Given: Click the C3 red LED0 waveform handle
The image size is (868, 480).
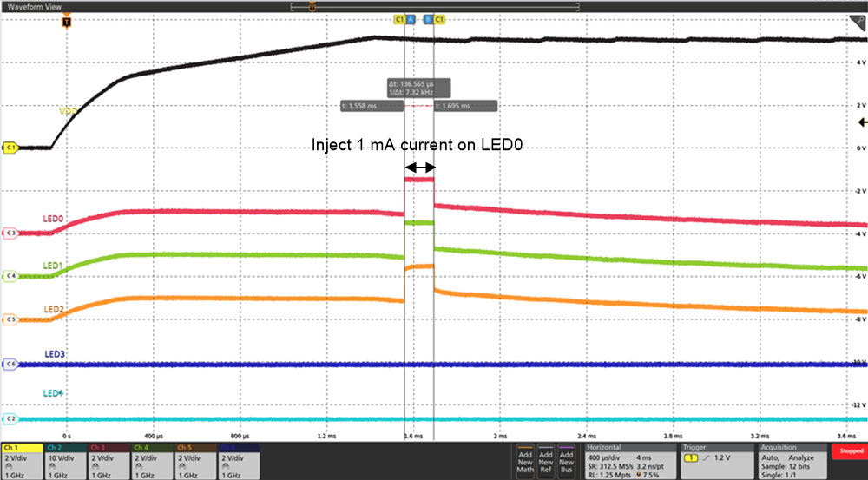Looking at the screenshot, I should 10,233.
